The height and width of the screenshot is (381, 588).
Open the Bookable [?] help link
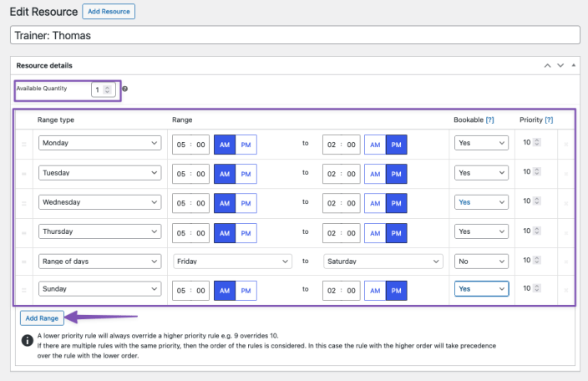coord(489,120)
